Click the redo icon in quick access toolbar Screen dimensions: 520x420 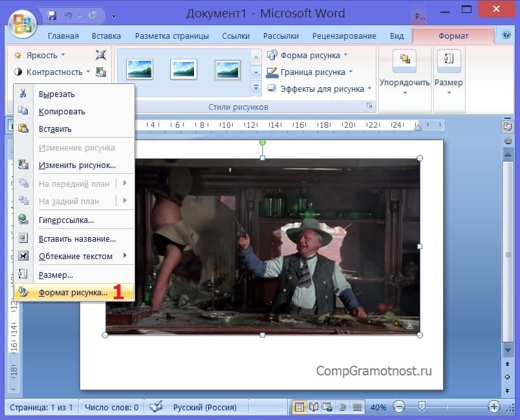[x=92, y=16]
